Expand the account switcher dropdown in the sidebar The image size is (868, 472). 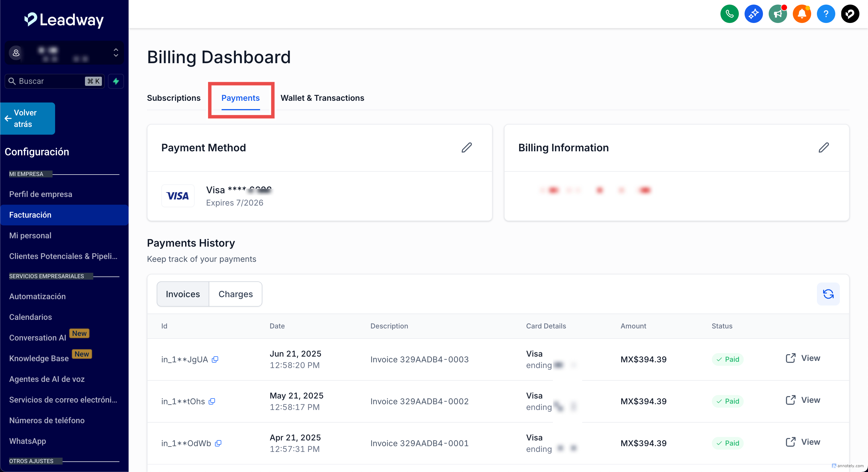click(116, 53)
